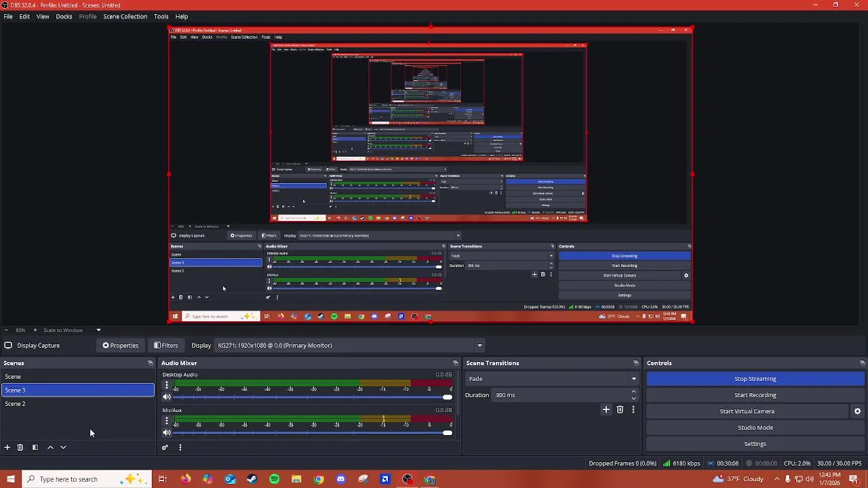Viewport: 868px width, 488px height.
Task: Open the Edit menu
Action: click(24, 16)
